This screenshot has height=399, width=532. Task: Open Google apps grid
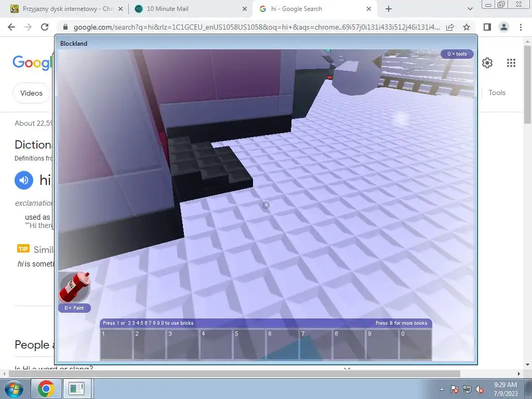[x=511, y=63]
